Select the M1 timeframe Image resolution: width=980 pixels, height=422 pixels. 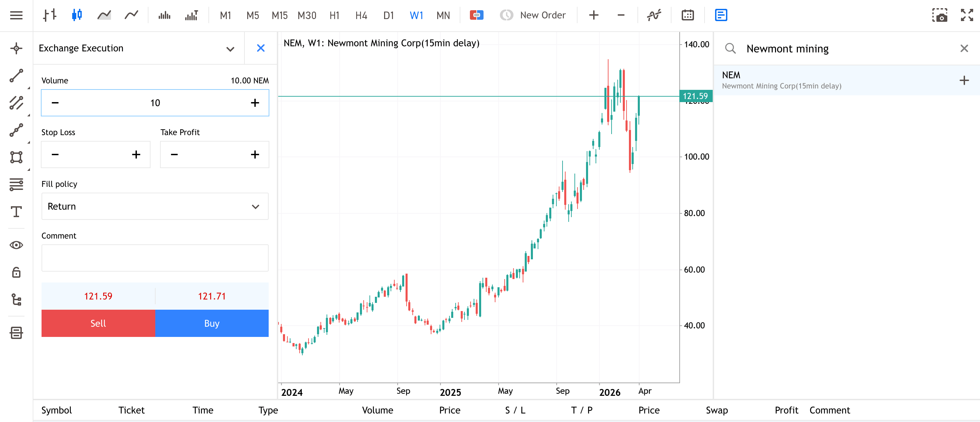click(226, 15)
